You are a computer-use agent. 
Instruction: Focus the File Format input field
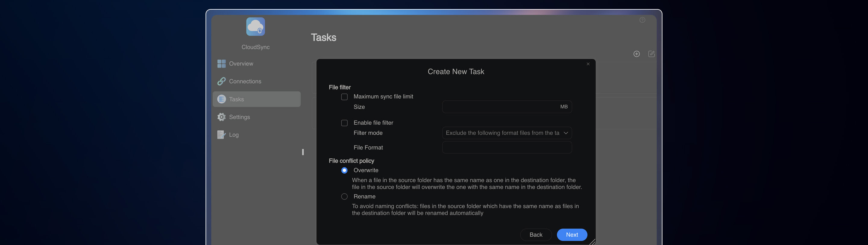pyautogui.click(x=507, y=147)
